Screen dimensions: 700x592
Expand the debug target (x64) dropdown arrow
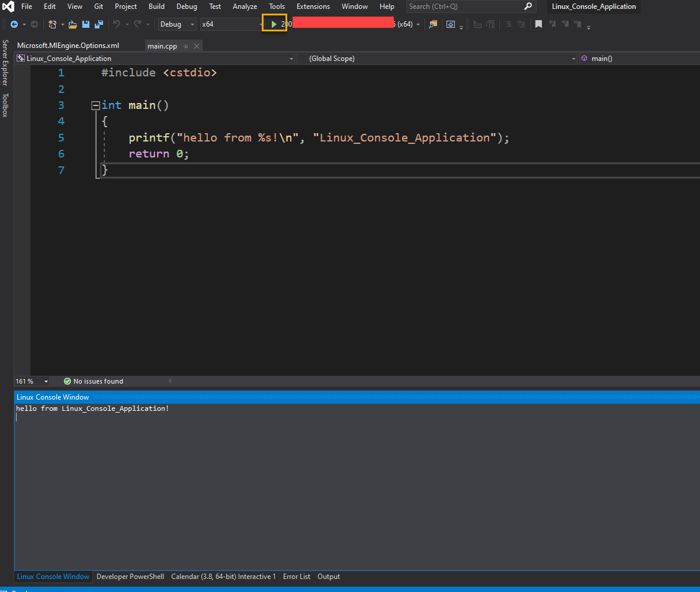(x=418, y=24)
